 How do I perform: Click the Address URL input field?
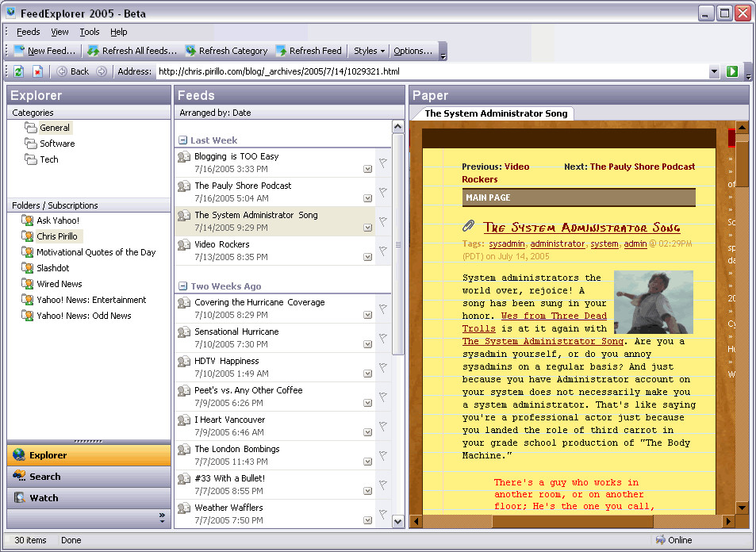(x=432, y=72)
